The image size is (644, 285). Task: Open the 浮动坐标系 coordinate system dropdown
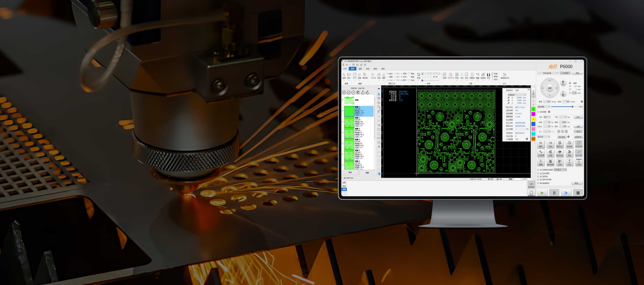coord(548,73)
